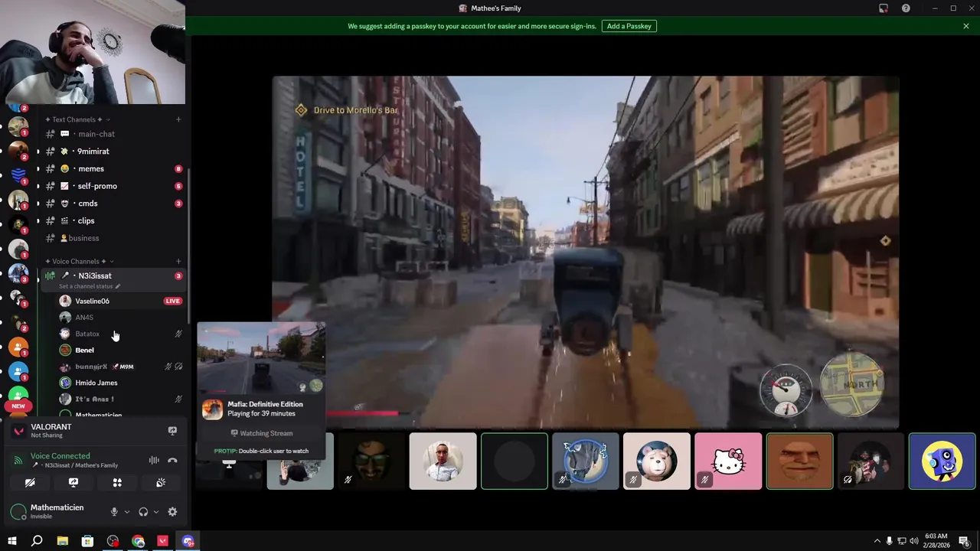
Task: Select the teddy bear participant tile
Action: point(657,461)
